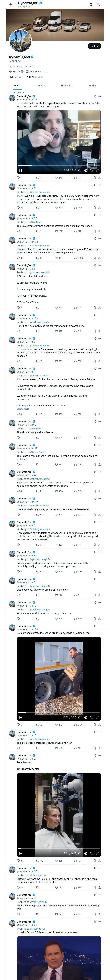Expand "Show more" on the vitamins post
Image resolution: width=110 pixels, height=980 pixels.
tap(23, 409)
